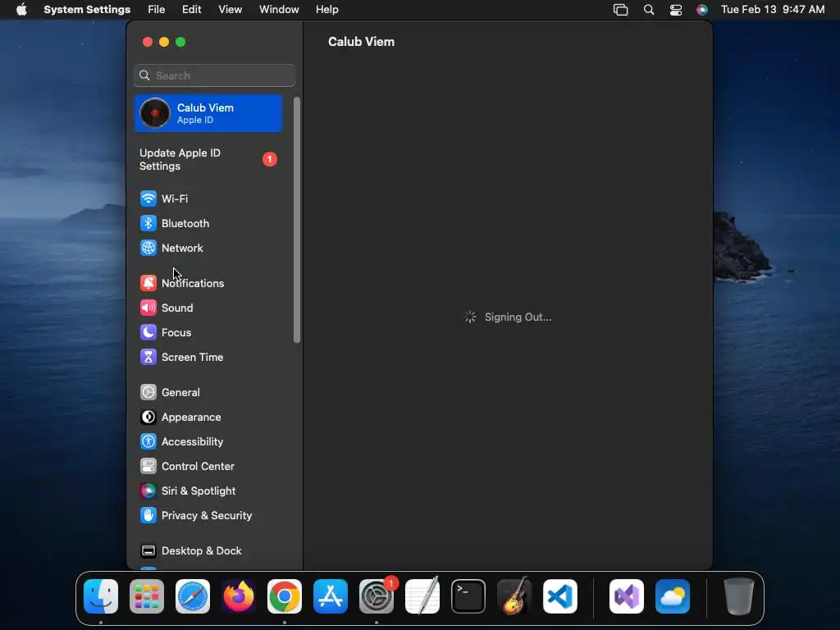Open Update Apple ID Settings notice
Viewport: 840px width, 630px height.
(x=209, y=160)
